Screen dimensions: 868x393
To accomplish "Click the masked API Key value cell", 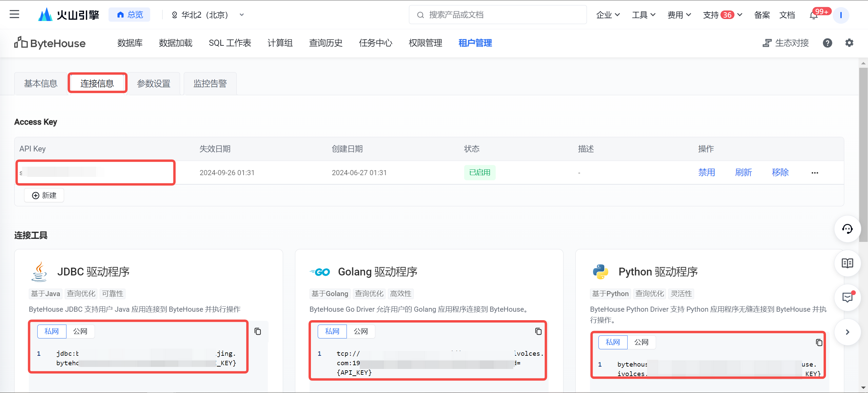I will point(96,172).
